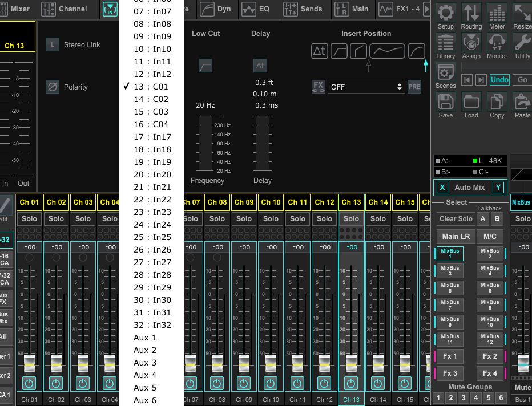Click the Save disk icon

(x=446, y=102)
